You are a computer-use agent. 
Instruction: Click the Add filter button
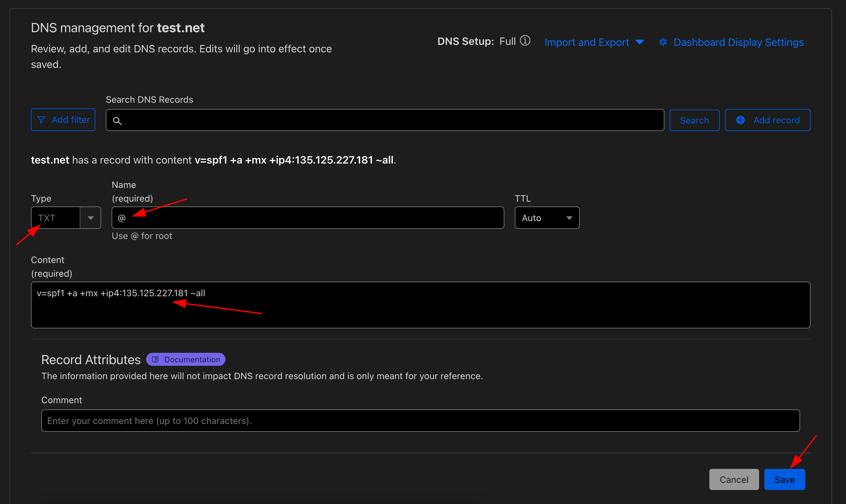(x=63, y=120)
